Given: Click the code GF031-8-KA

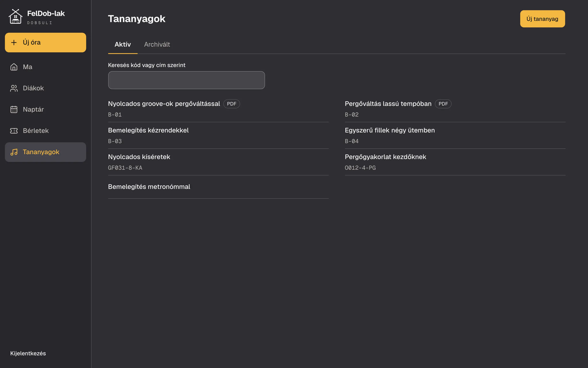Looking at the screenshot, I should 125,168.
